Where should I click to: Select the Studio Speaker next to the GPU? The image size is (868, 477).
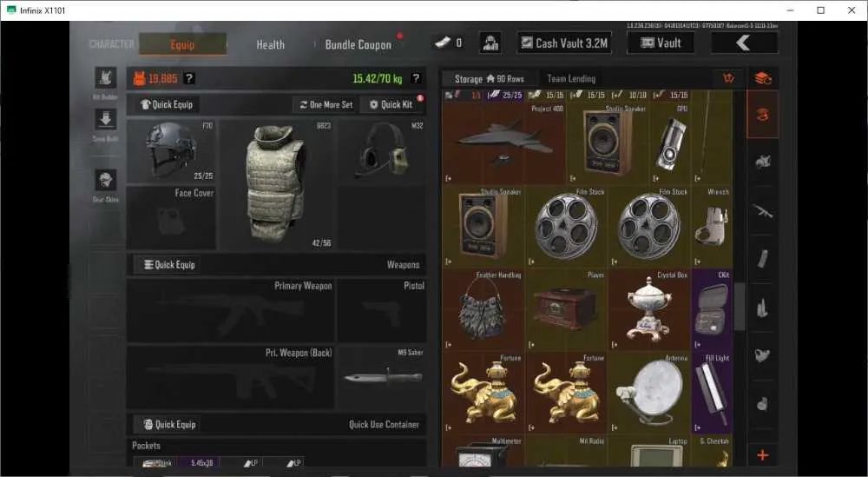tap(608, 143)
